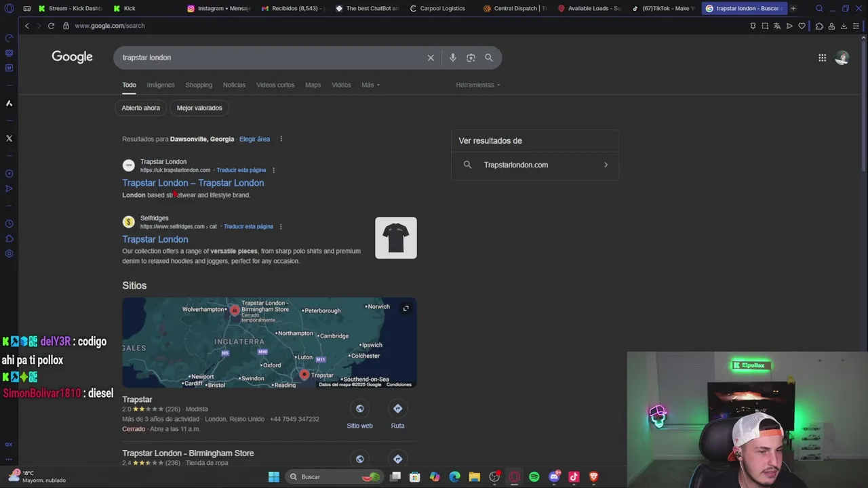The width and height of the screenshot is (868, 488).
Task: Select the Imágenes tab
Action: (161, 85)
